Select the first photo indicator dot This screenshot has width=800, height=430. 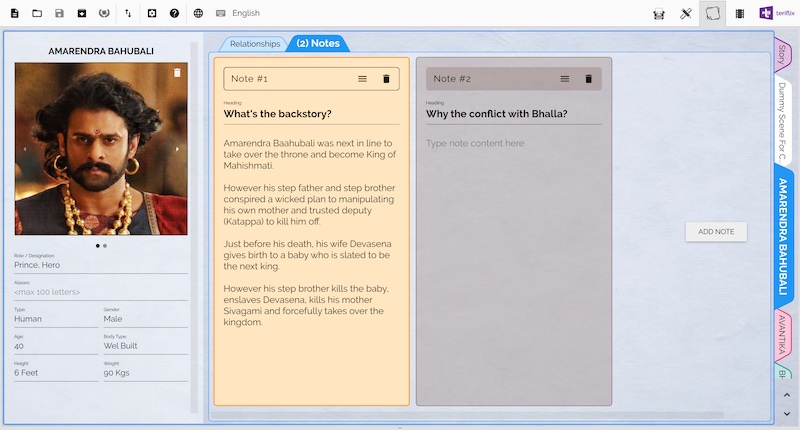click(x=97, y=246)
